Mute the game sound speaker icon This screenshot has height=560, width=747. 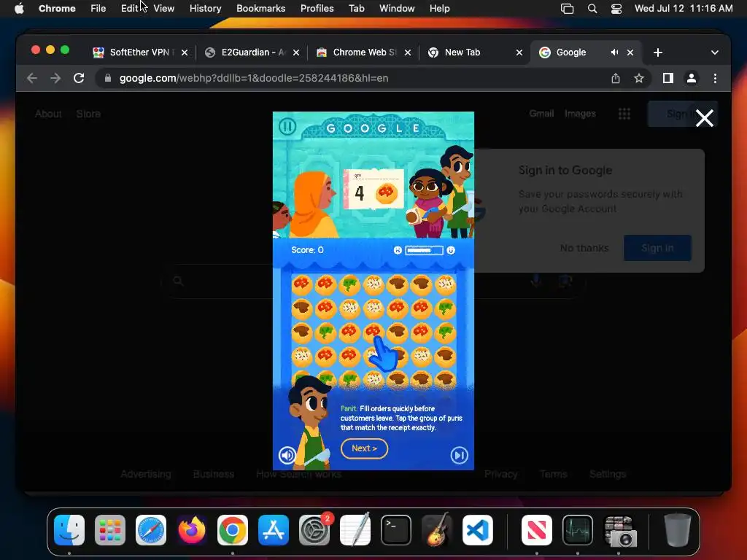point(287,456)
